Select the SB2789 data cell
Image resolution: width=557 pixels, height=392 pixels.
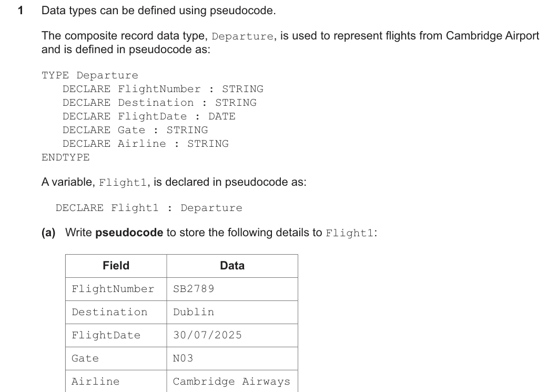(x=232, y=289)
